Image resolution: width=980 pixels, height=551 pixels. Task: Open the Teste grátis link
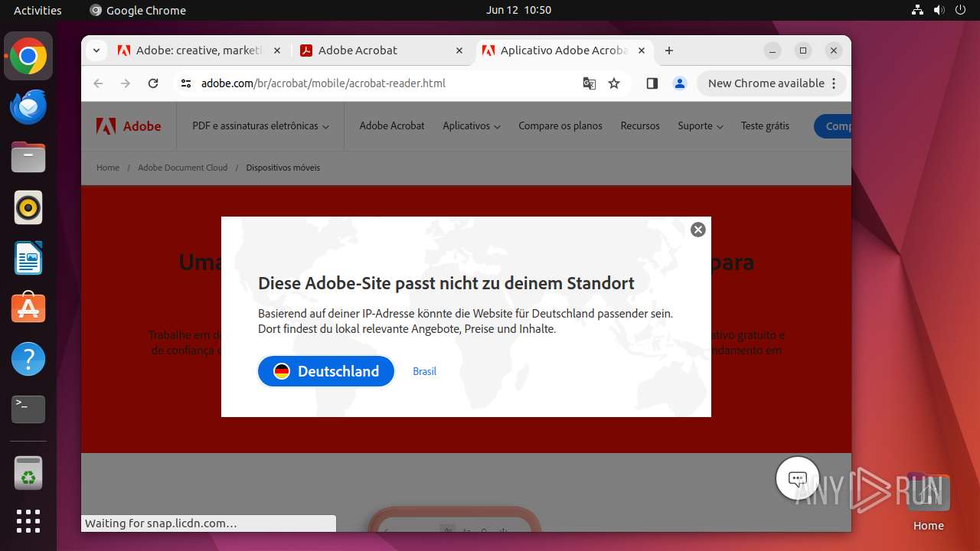pyautogui.click(x=765, y=126)
